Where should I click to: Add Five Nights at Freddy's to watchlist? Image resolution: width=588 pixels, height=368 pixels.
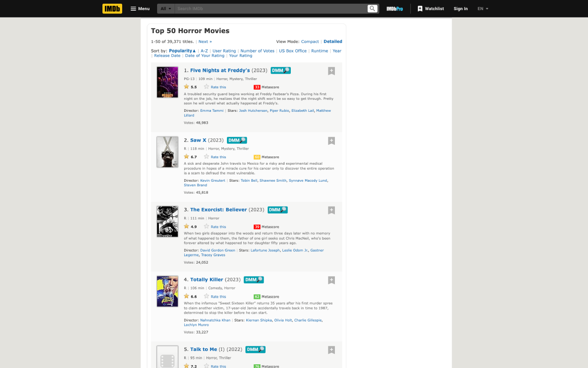coord(331,71)
